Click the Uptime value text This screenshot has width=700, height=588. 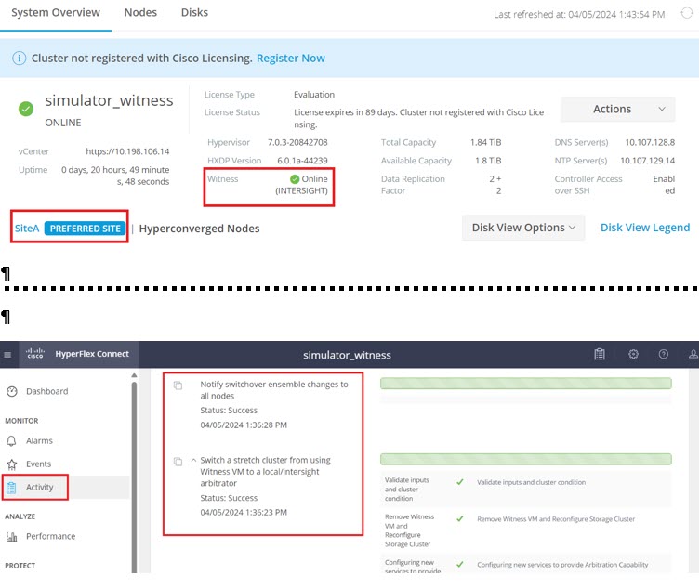tap(115, 176)
